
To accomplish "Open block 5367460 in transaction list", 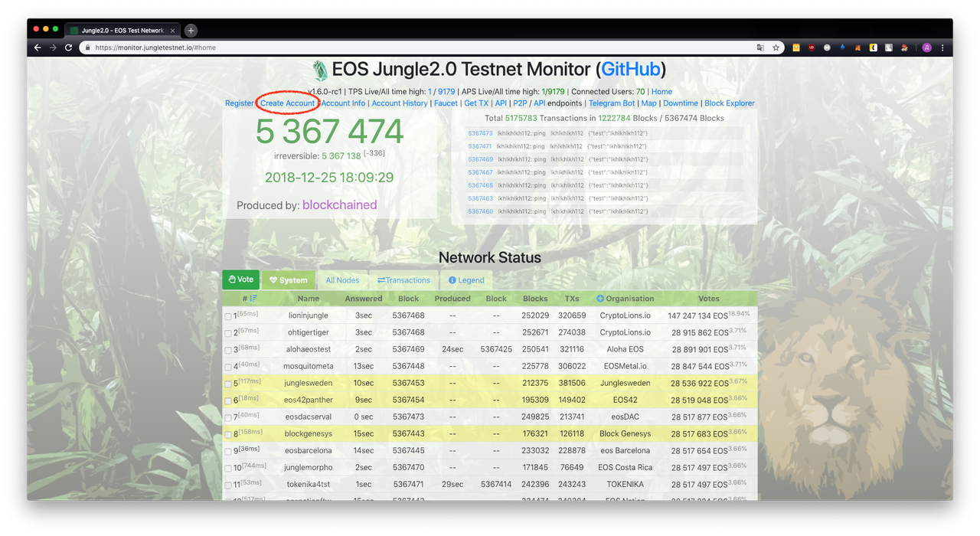I will point(480,211).
